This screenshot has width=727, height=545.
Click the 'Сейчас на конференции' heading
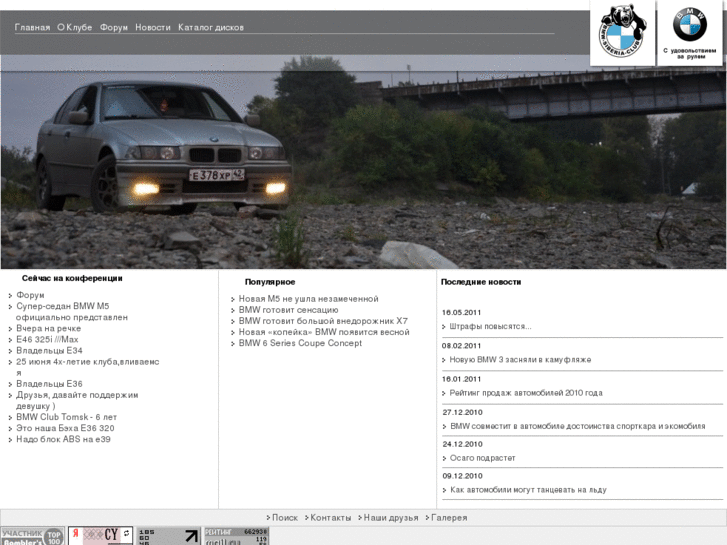[x=72, y=278]
